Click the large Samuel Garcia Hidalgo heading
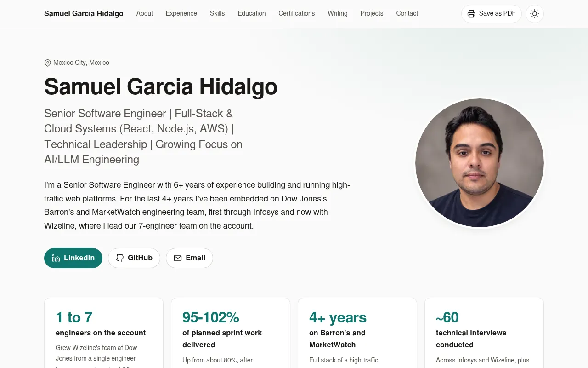This screenshot has height=368, width=588. coord(161,86)
